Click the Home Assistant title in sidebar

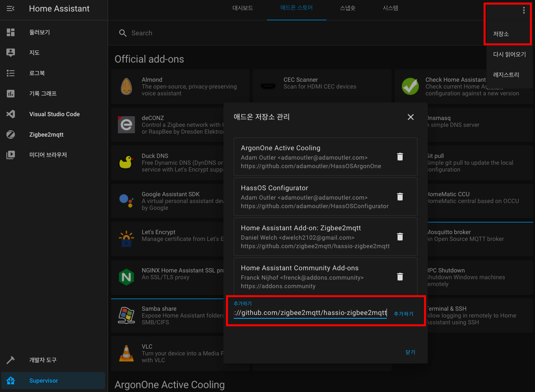59,9
